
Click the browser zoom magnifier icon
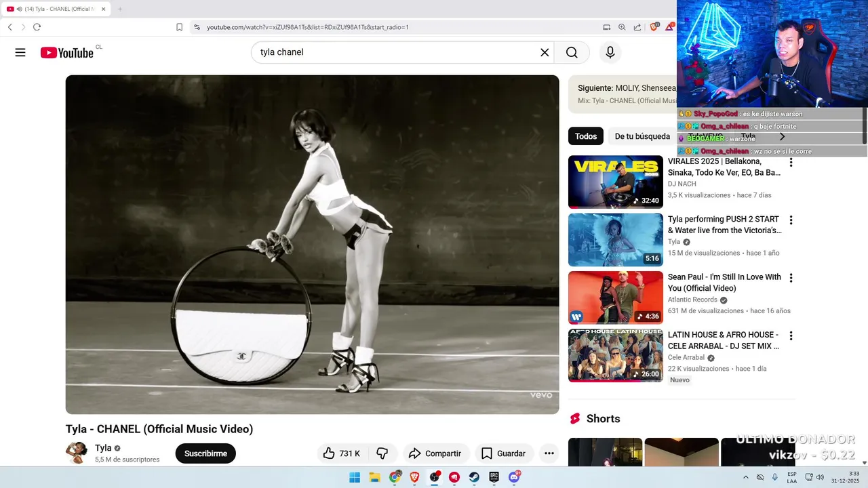click(622, 27)
